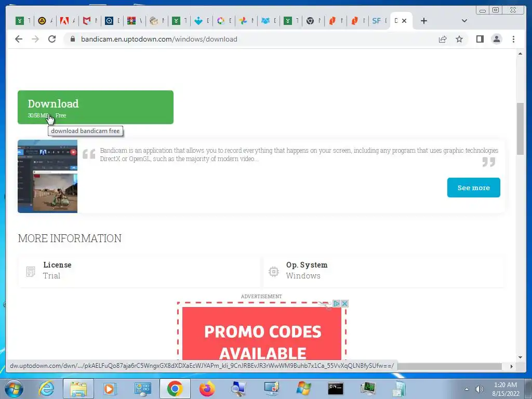Open the Chrome side panel
This screenshot has width=532, height=399.
[480, 39]
